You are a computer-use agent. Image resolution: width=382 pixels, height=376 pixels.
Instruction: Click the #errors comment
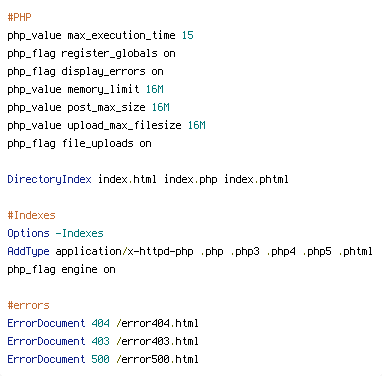tap(28, 305)
